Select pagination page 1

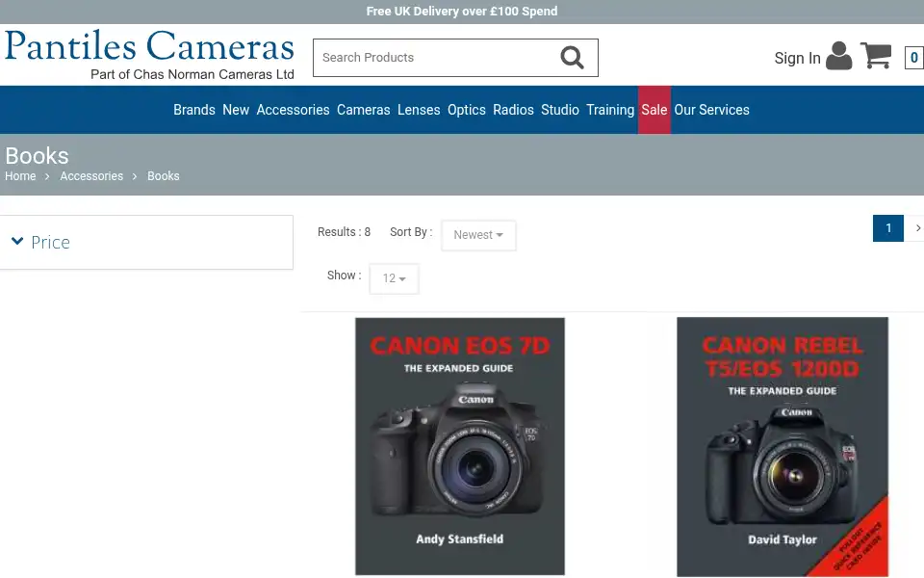click(888, 228)
